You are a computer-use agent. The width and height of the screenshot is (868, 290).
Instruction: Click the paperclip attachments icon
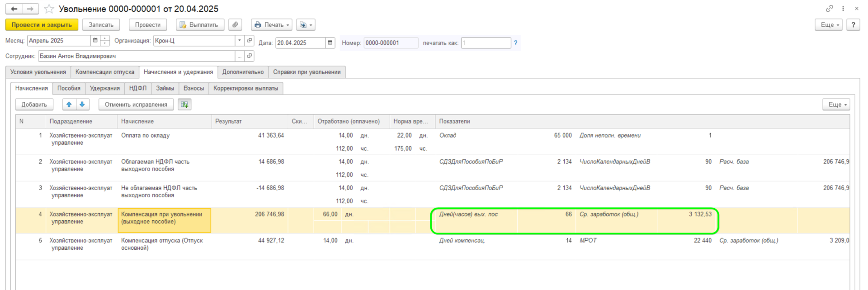[x=235, y=25]
